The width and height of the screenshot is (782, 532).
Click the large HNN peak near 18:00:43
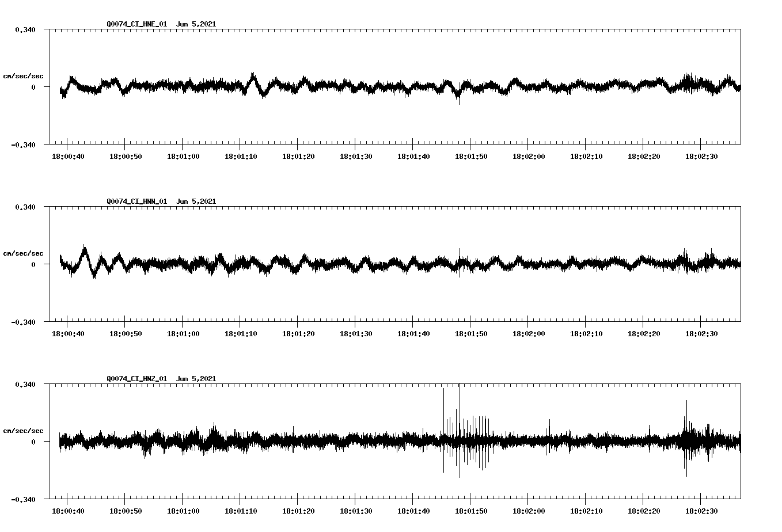tap(85, 251)
